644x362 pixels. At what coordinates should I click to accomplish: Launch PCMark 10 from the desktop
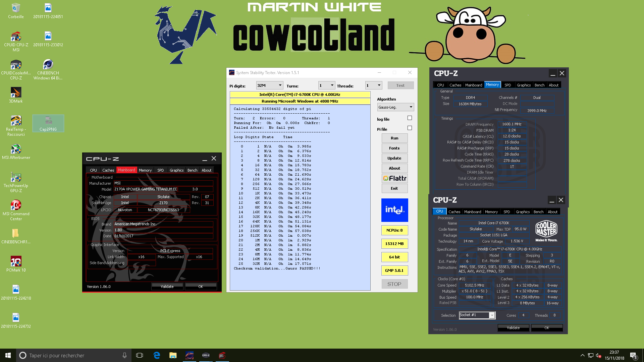tap(16, 264)
